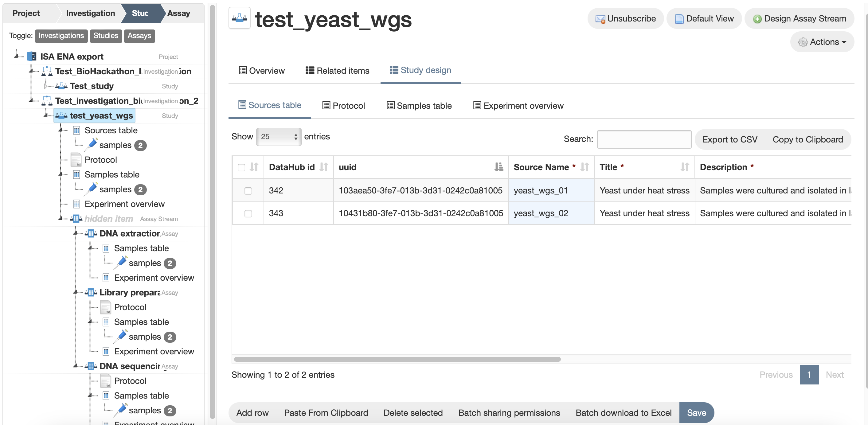The image size is (868, 425).
Task: Click the Test_study flask icon in tree
Action: point(61,86)
